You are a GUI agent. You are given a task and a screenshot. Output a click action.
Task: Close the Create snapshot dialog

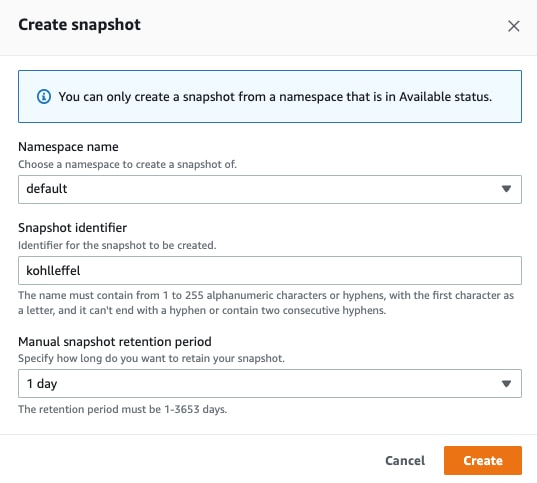tap(513, 26)
